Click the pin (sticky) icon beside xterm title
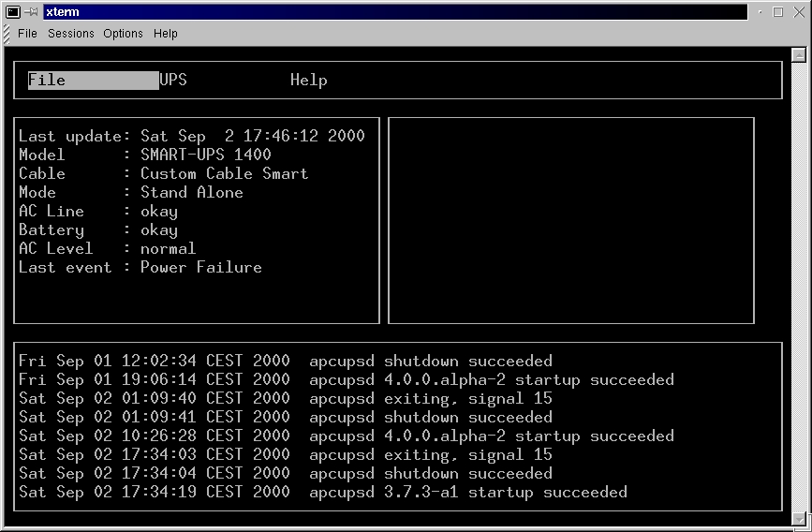812x532 pixels. point(31,12)
